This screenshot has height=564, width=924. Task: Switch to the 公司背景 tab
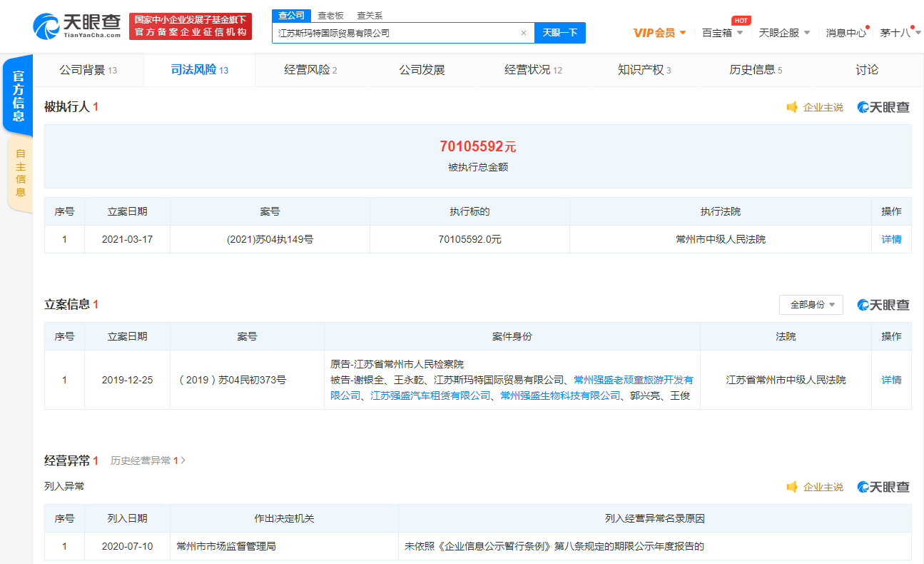(x=88, y=70)
